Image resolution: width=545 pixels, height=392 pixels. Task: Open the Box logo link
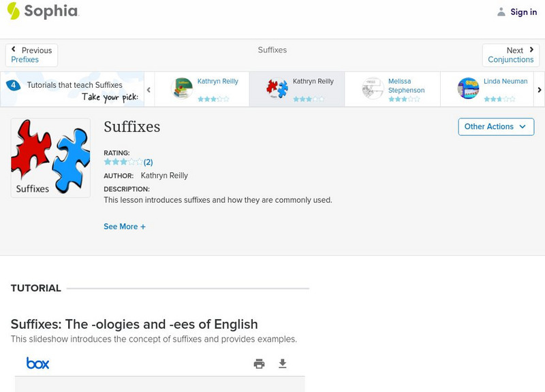tap(39, 363)
